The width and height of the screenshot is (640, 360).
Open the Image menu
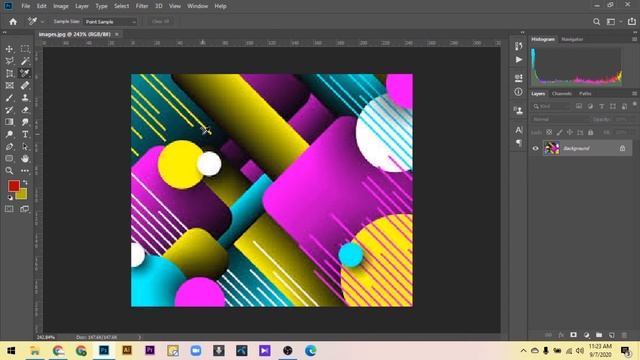pyautogui.click(x=61, y=6)
